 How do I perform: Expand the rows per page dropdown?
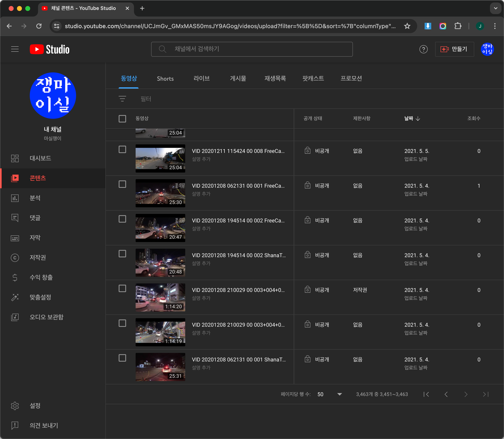[330, 394]
